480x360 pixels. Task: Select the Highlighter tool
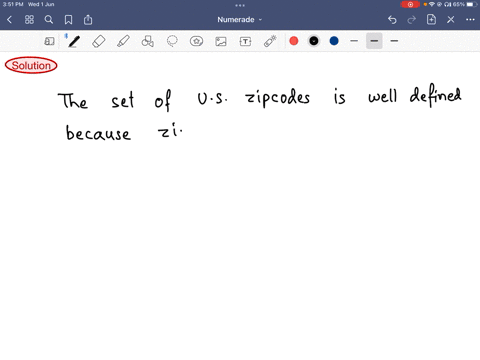click(x=123, y=41)
